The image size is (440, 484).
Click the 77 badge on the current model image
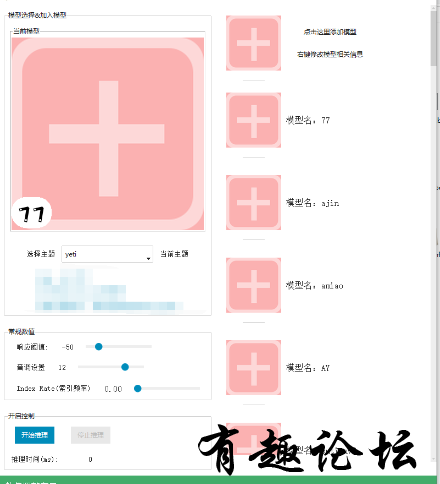tap(31, 214)
